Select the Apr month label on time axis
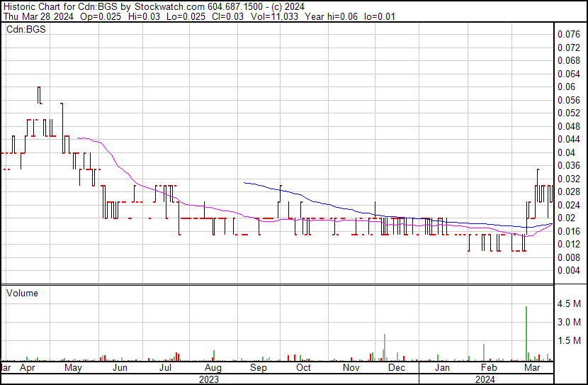 [x=28, y=368]
